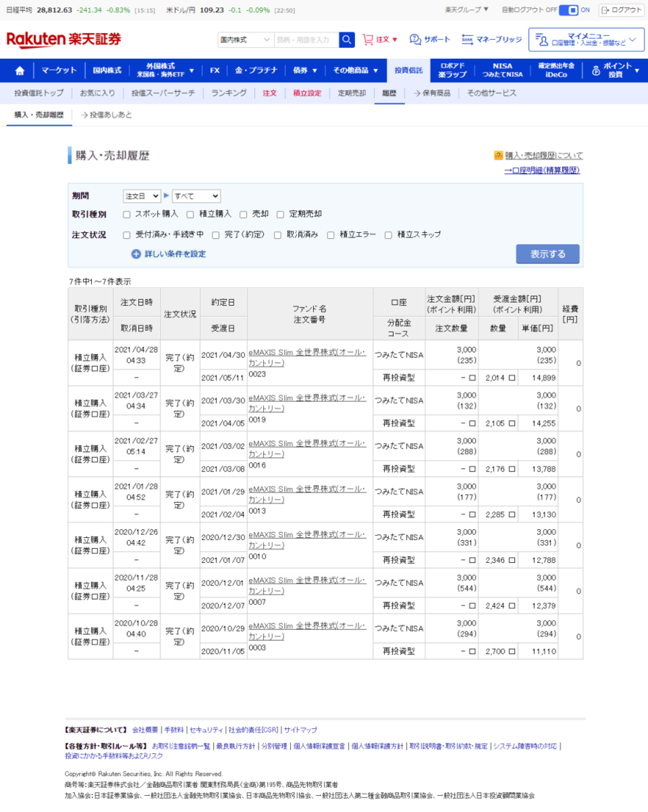Open the red 注文 submenu item
The height and width of the screenshot is (812, 648).
point(270,93)
